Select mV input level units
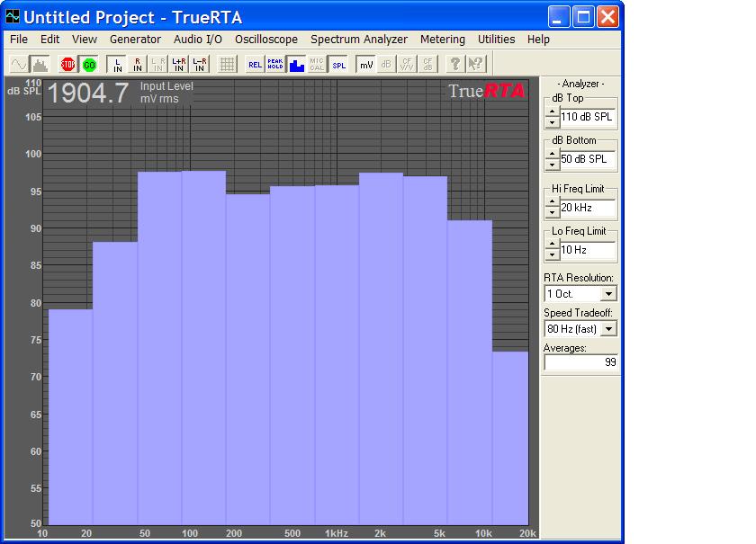This screenshot has height=544, width=756. coord(366,64)
